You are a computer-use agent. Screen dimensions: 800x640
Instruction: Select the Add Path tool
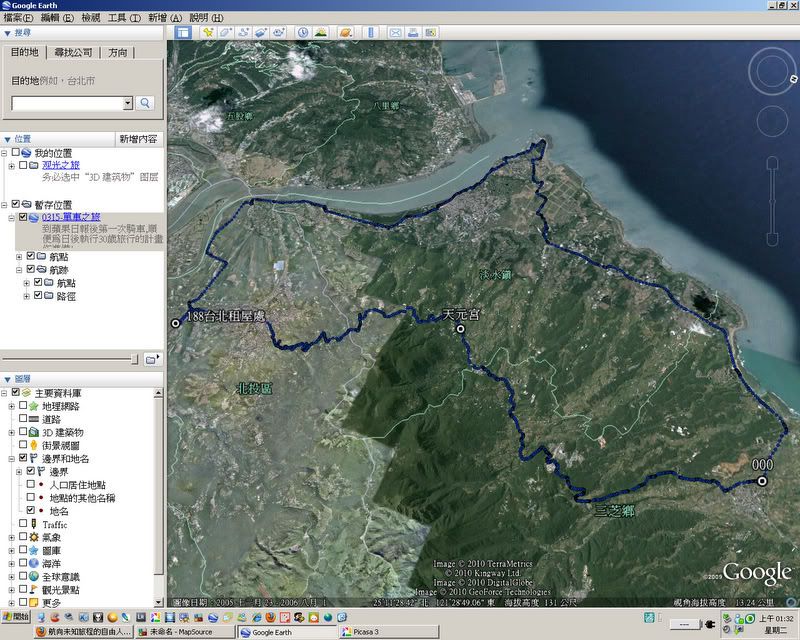coord(243,32)
